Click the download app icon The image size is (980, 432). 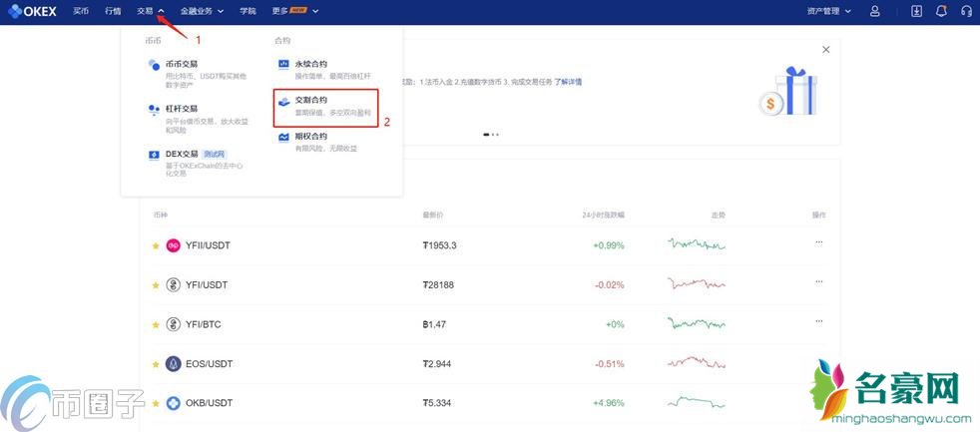click(x=917, y=11)
